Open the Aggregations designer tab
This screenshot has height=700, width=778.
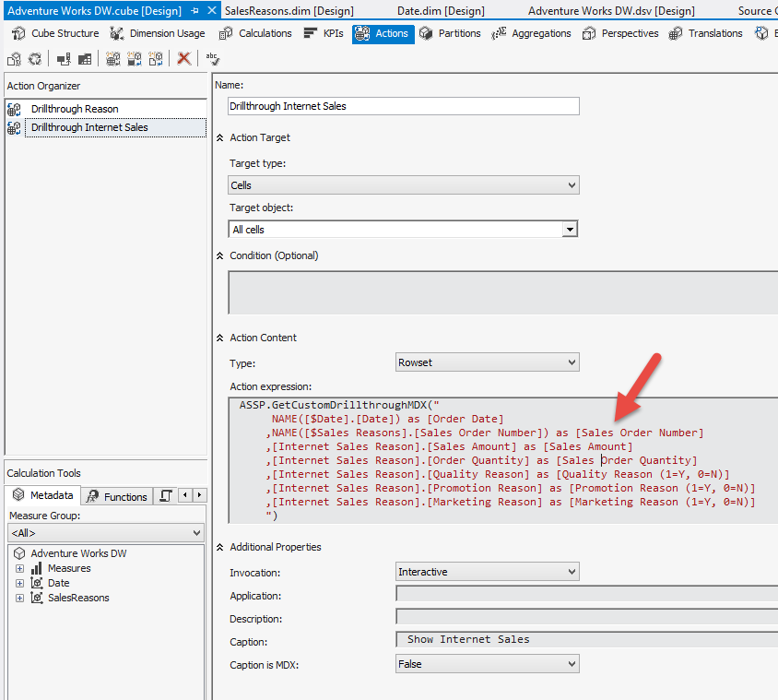click(531, 33)
